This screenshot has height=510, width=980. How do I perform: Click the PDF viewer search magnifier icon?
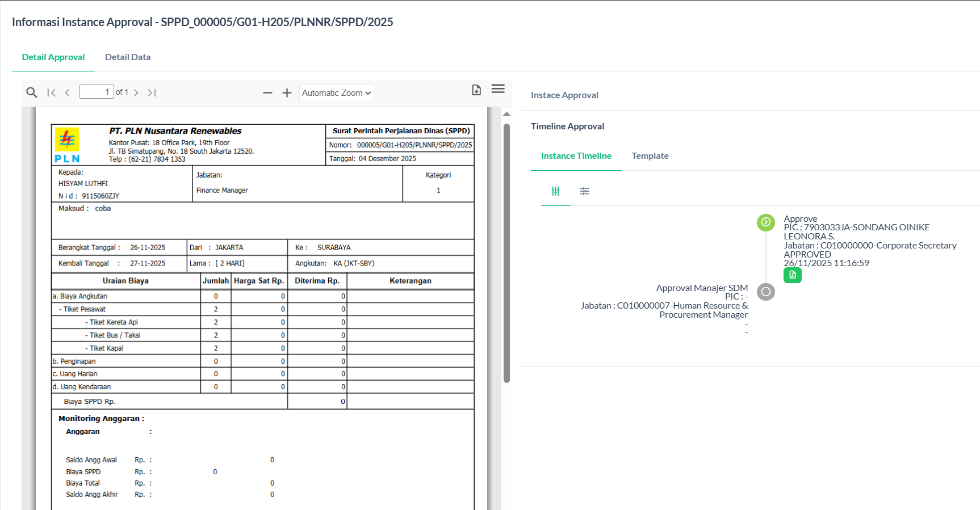click(32, 92)
